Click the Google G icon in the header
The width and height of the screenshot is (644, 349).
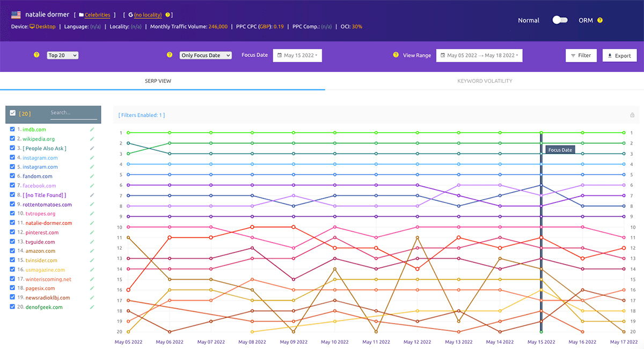pyautogui.click(x=130, y=14)
